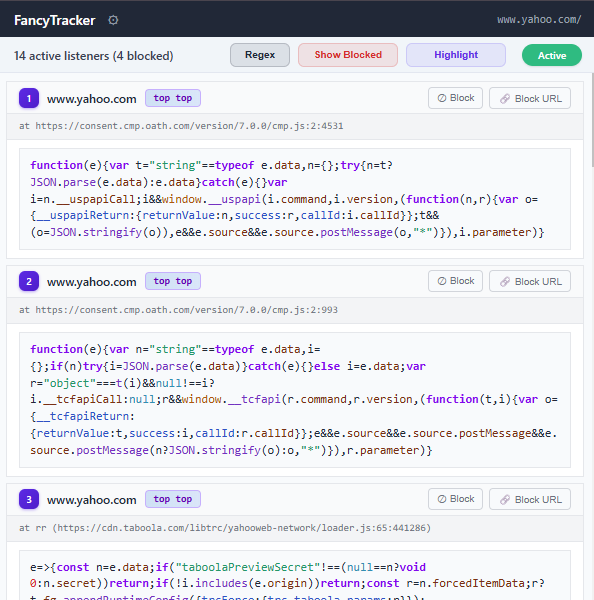Click the top top tag on listener 1
Screen dimensions: 594x600
(x=173, y=98)
